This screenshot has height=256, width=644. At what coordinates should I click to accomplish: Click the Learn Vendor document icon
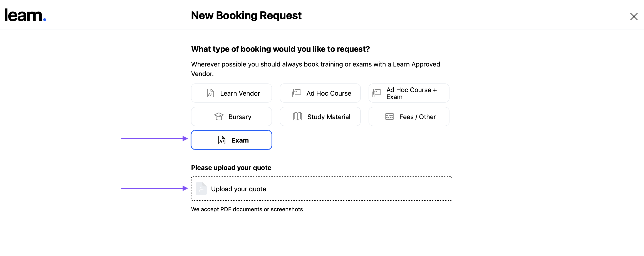click(210, 93)
